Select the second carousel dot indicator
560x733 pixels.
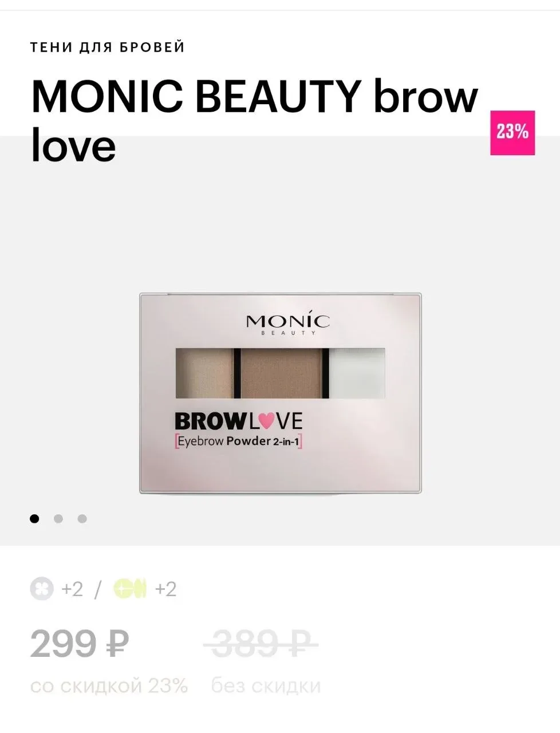58,519
